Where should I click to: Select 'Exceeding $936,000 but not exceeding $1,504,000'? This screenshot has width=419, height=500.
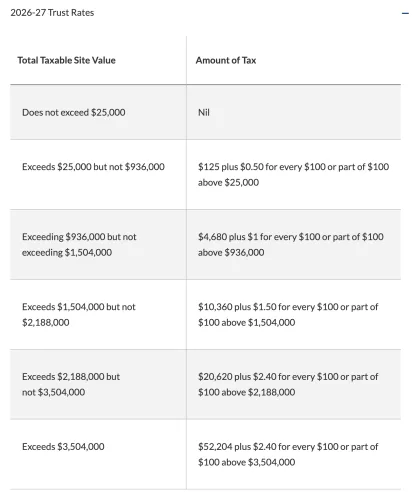click(x=98, y=245)
